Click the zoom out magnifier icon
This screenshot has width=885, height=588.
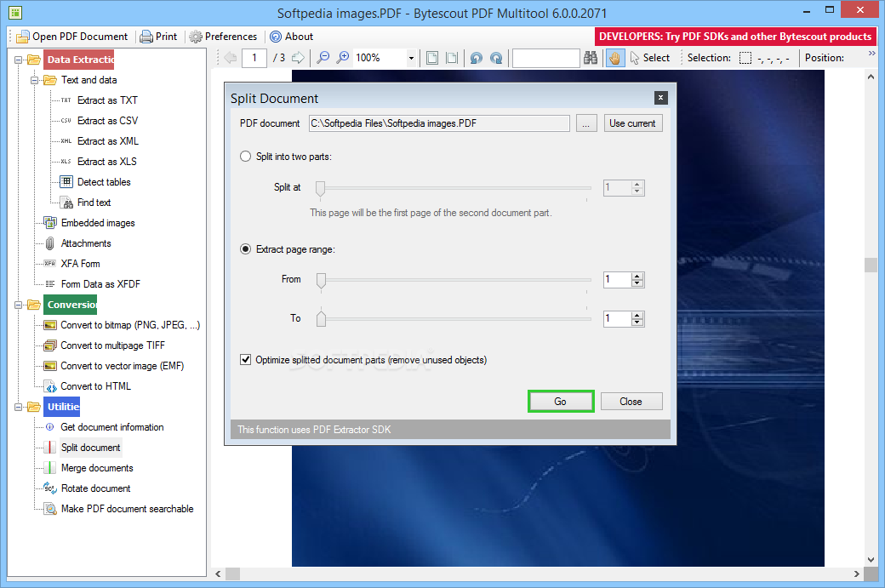tap(323, 58)
